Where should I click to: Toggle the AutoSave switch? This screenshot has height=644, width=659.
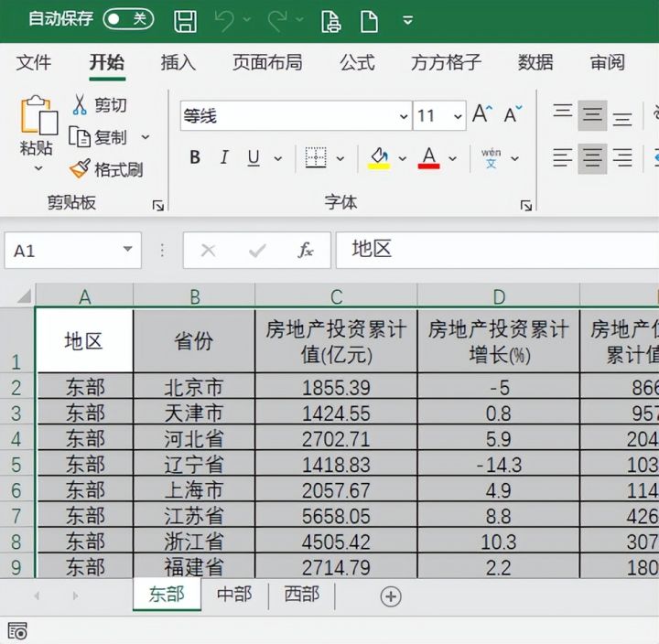tap(129, 19)
